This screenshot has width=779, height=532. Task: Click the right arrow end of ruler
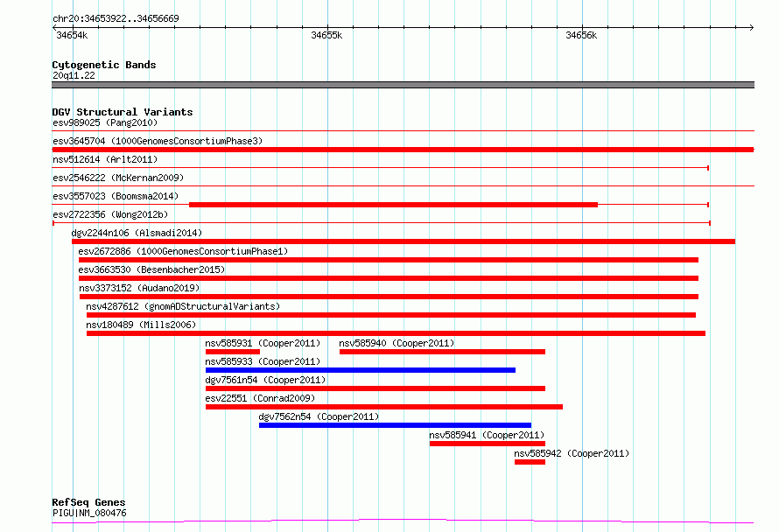pyautogui.click(x=751, y=27)
